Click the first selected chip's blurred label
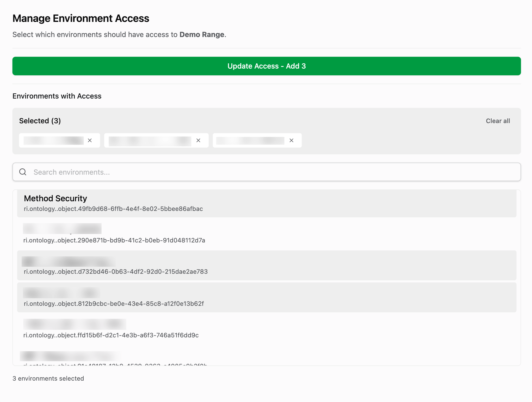 pos(53,141)
